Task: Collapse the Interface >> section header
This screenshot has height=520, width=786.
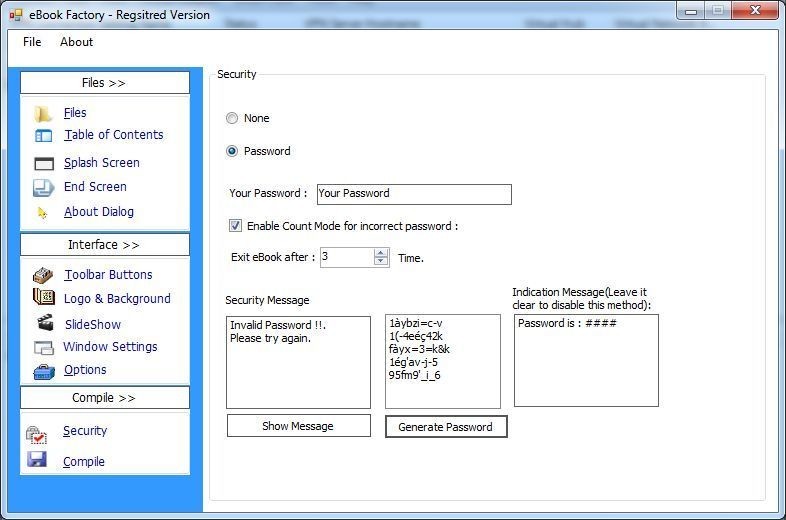Action: coord(105,245)
